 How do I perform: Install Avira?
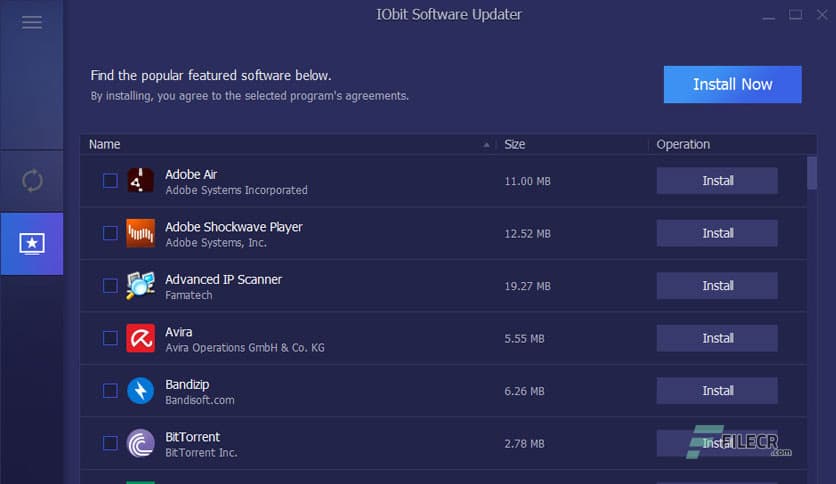(x=717, y=338)
